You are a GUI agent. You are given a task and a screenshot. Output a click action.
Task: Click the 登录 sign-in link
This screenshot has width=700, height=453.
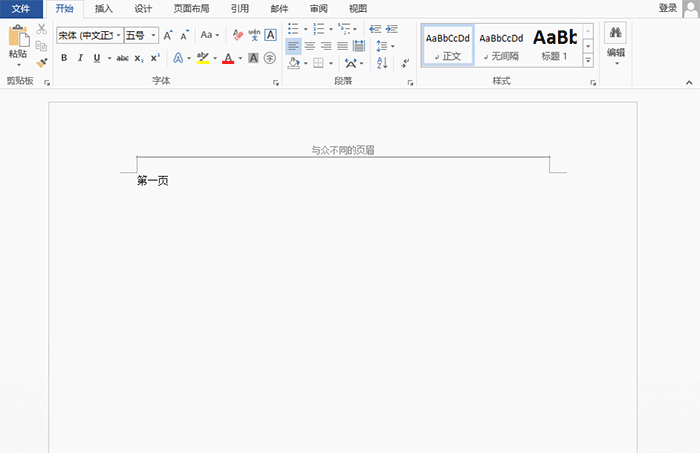click(668, 8)
